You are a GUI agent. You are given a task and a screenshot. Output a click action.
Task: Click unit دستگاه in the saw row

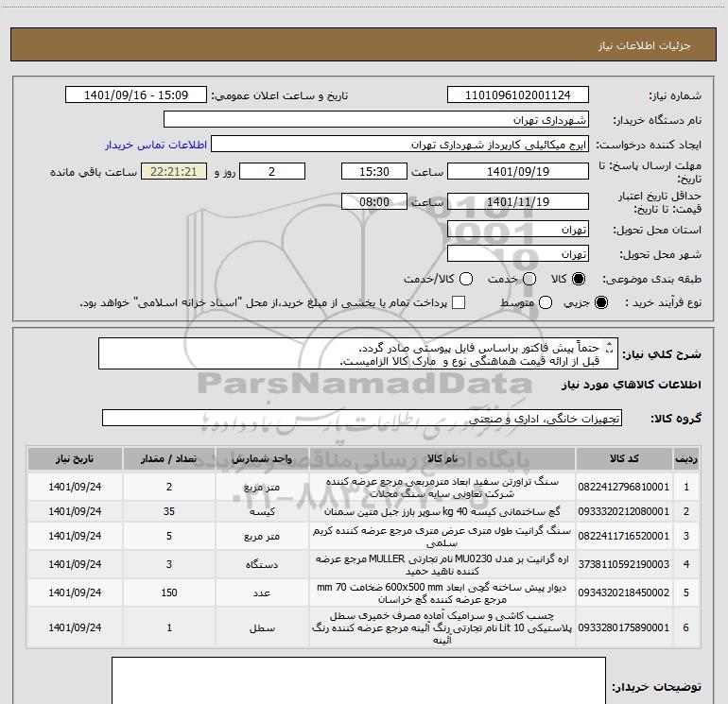tap(262, 564)
